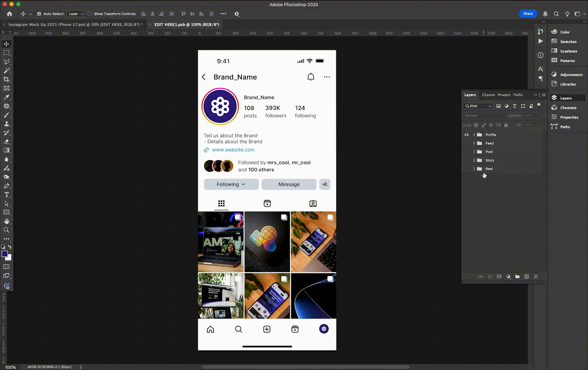This screenshot has width=588, height=370.
Task: Select the Brush tool
Action: pos(6,115)
